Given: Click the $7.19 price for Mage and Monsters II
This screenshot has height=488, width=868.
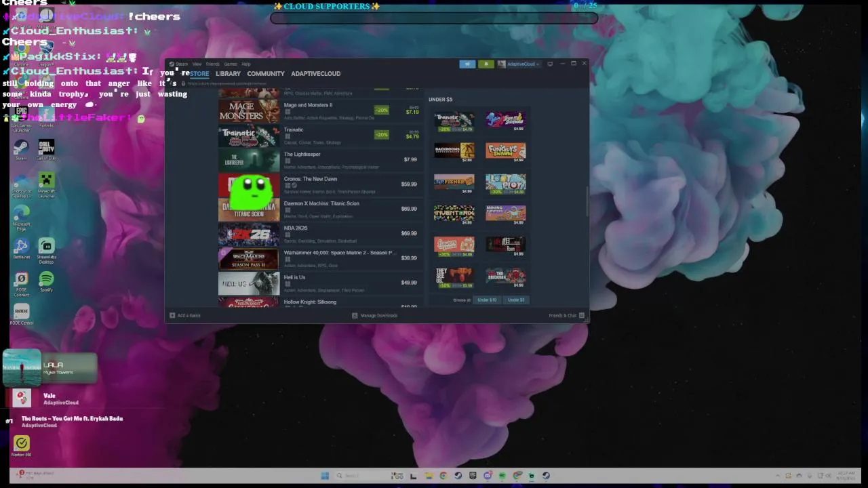Looking at the screenshot, I should (x=412, y=112).
